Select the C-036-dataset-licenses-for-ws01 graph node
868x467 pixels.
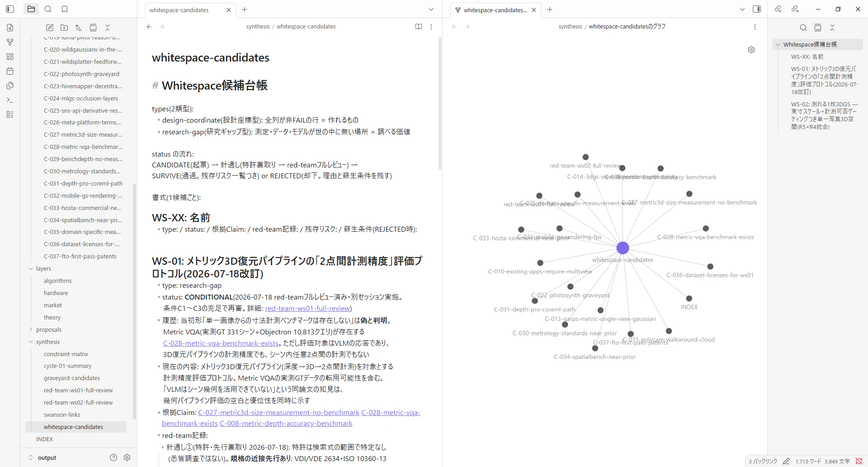click(710, 267)
